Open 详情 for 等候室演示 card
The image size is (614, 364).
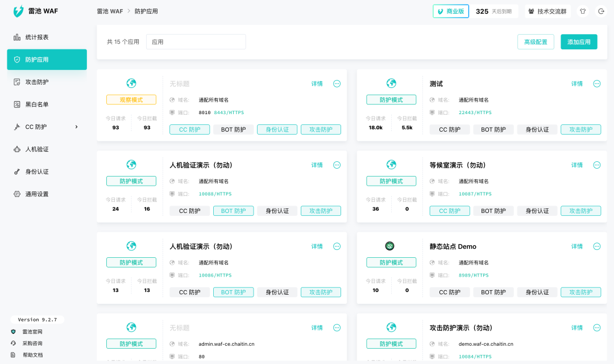pos(577,165)
